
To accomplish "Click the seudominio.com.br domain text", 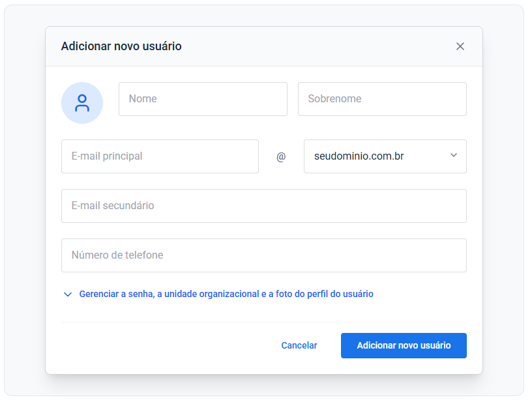I will click(x=359, y=156).
